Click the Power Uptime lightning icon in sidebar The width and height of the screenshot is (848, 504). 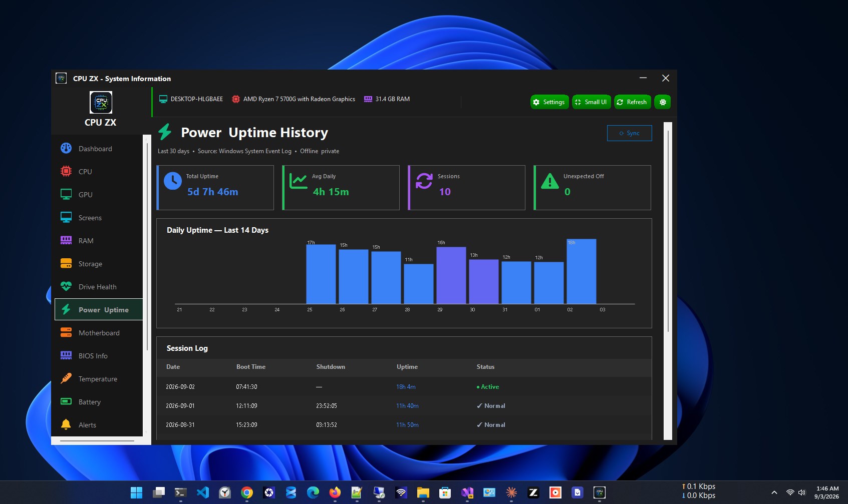coord(66,309)
